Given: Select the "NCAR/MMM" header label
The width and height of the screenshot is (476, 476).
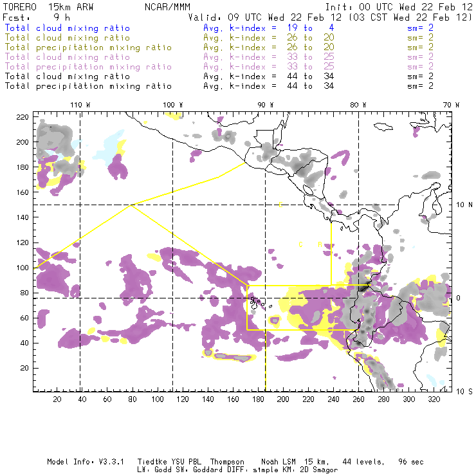Looking at the screenshot, I should pyautogui.click(x=167, y=7).
